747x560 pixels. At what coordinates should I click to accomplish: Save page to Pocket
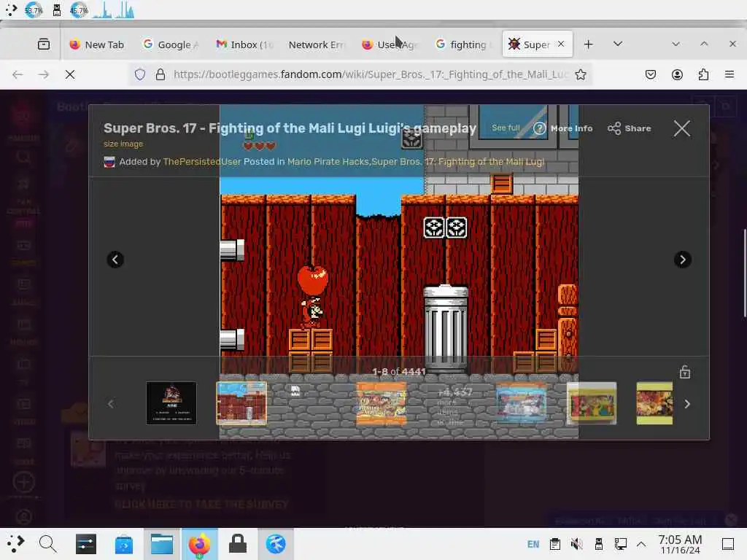650,74
